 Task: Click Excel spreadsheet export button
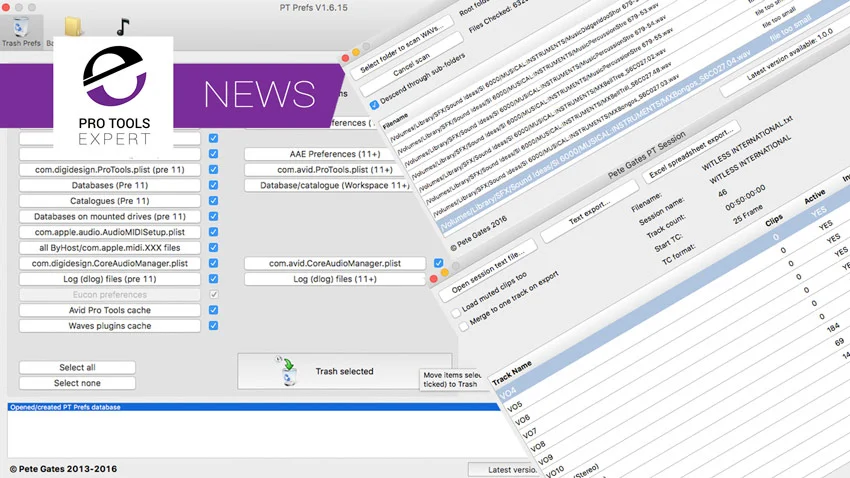pyautogui.click(x=691, y=154)
